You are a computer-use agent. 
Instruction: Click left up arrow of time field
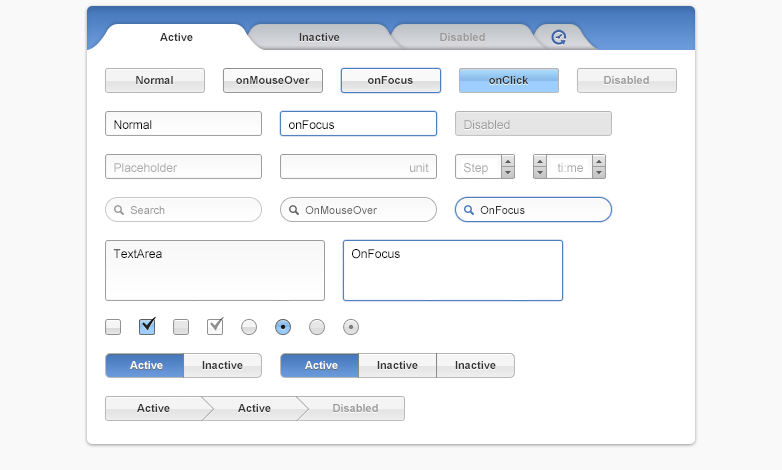click(540, 161)
